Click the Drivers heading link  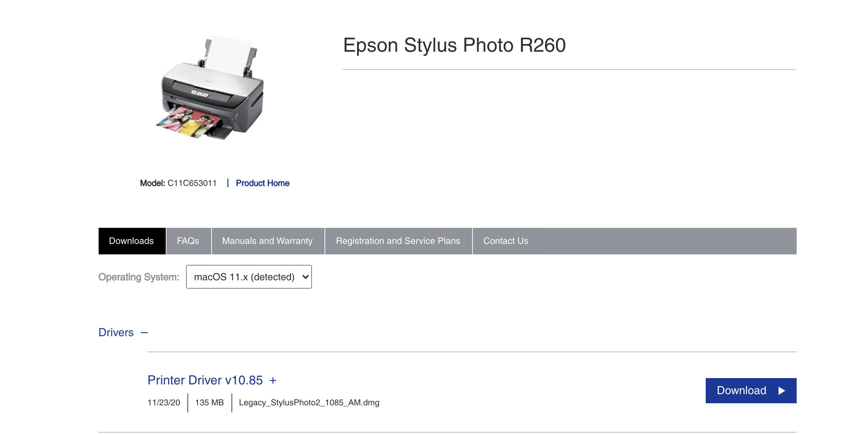[116, 332]
